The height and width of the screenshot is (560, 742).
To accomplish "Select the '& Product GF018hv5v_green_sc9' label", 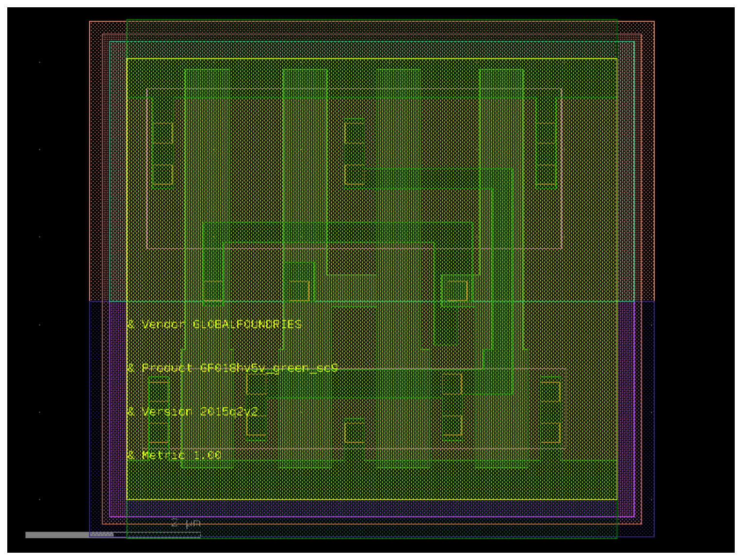I will click(232, 368).
